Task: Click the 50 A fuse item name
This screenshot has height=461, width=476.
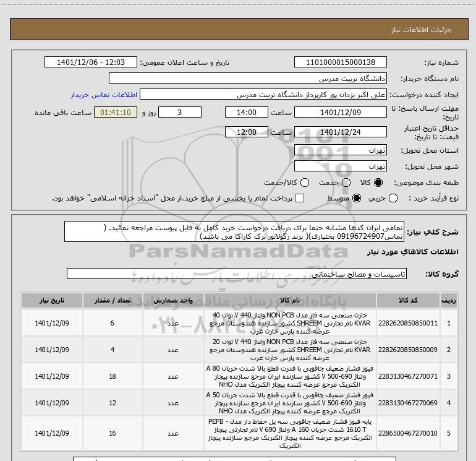Action: coord(290,403)
